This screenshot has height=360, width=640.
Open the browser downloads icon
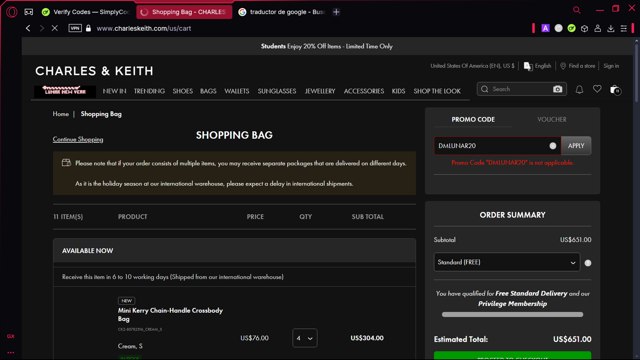pyautogui.click(x=611, y=28)
